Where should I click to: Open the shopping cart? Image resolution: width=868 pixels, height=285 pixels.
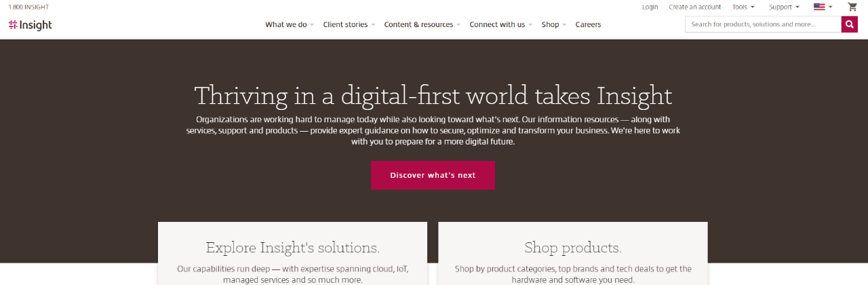[852, 7]
